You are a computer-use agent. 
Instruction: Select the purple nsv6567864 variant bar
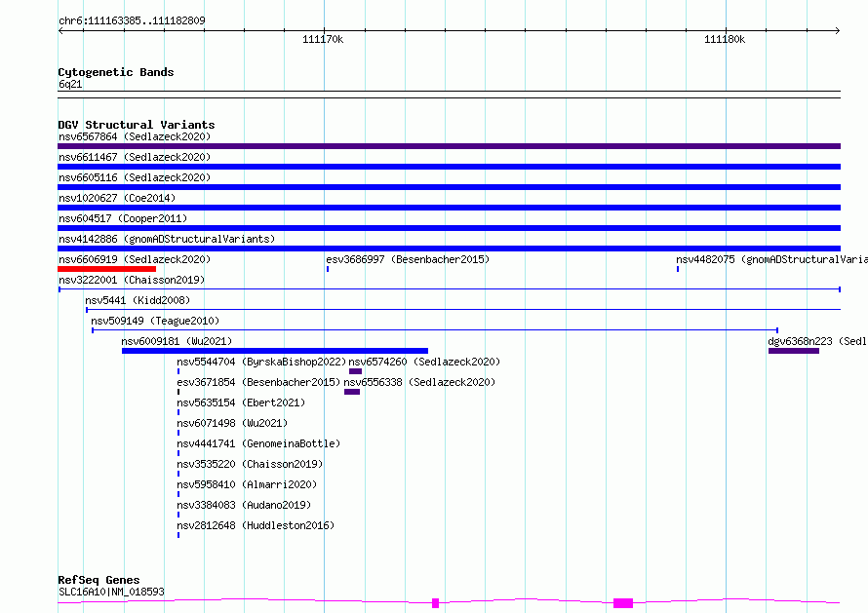click(449, 146)
